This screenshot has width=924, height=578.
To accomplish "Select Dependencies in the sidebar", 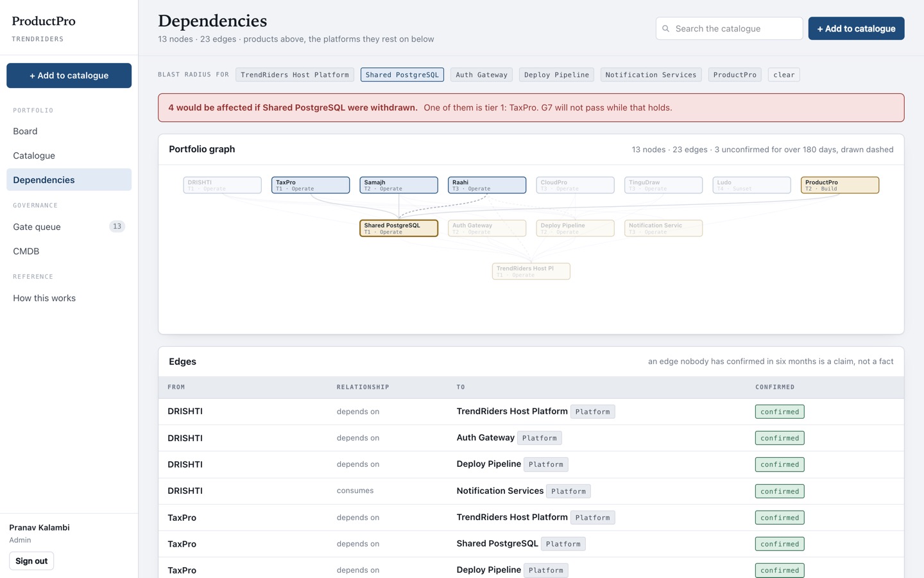I will (x=69, y=180).
